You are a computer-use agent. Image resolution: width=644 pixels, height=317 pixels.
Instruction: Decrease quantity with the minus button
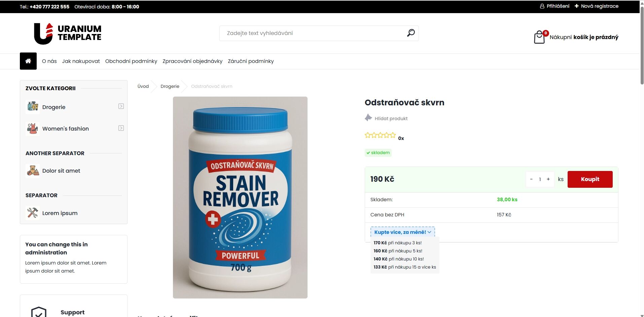pyautogui.click(x=531, y=179)
